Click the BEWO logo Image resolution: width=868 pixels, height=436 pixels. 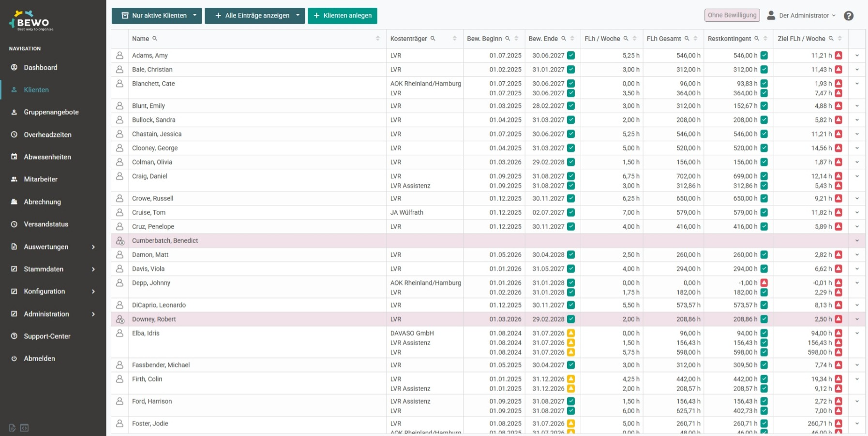point(32,22)
